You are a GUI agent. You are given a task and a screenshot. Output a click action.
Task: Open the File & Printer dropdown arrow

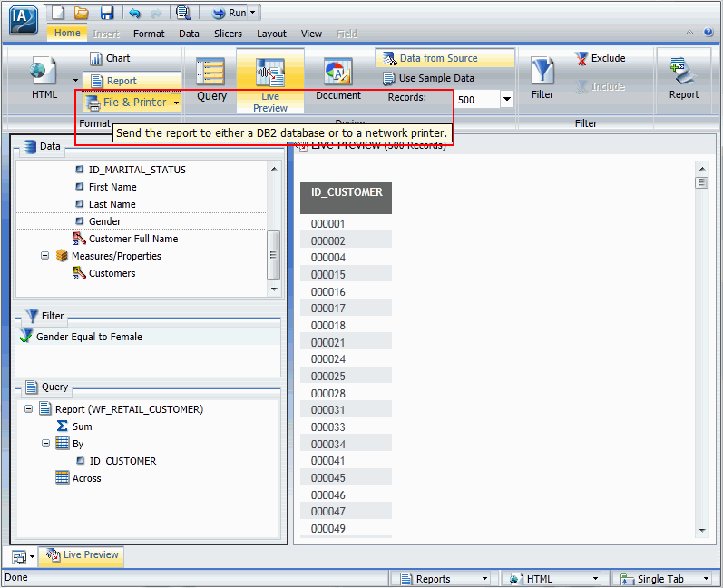[x=176, y=103]
